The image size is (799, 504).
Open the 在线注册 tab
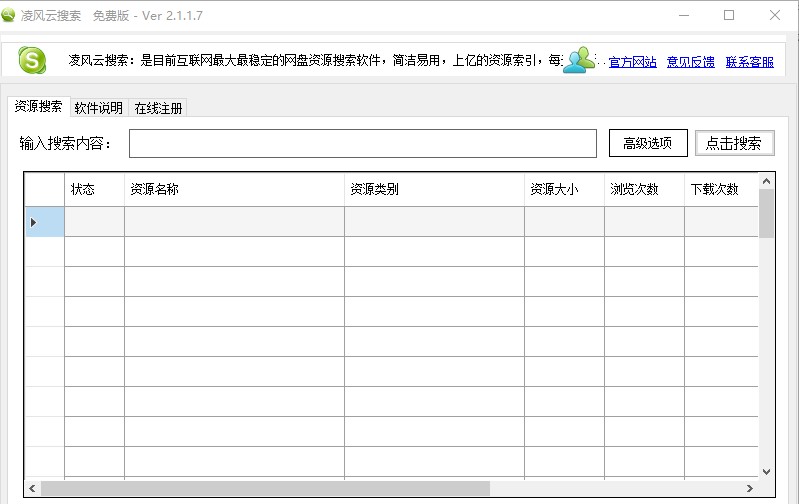click(x=158, y=108)
